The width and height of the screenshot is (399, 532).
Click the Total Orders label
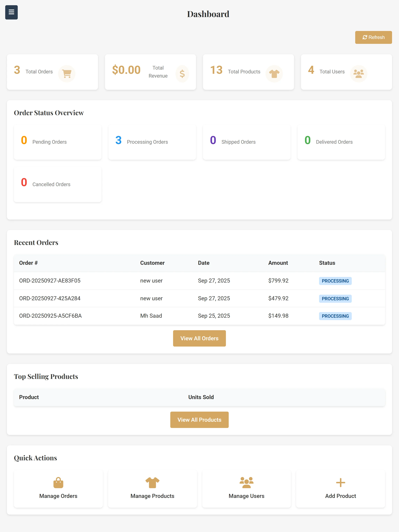39,72
